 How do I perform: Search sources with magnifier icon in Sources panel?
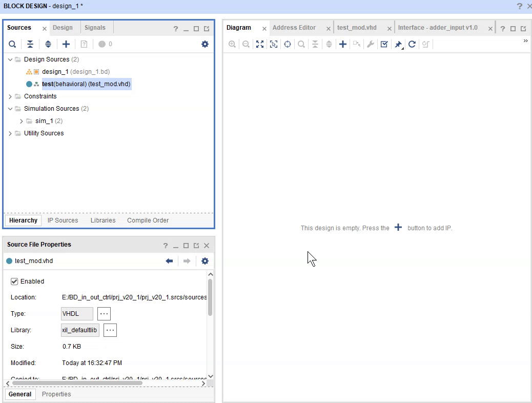(x=12, y=44)
